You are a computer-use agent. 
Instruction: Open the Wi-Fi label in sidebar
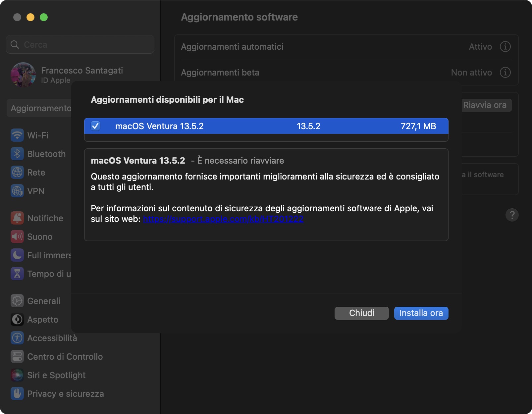click(38, 135)
